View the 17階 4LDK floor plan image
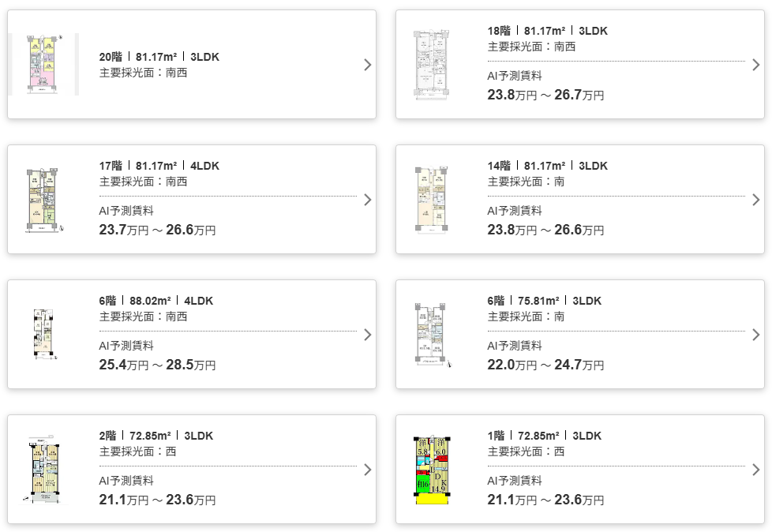 (x=43, y=199)
